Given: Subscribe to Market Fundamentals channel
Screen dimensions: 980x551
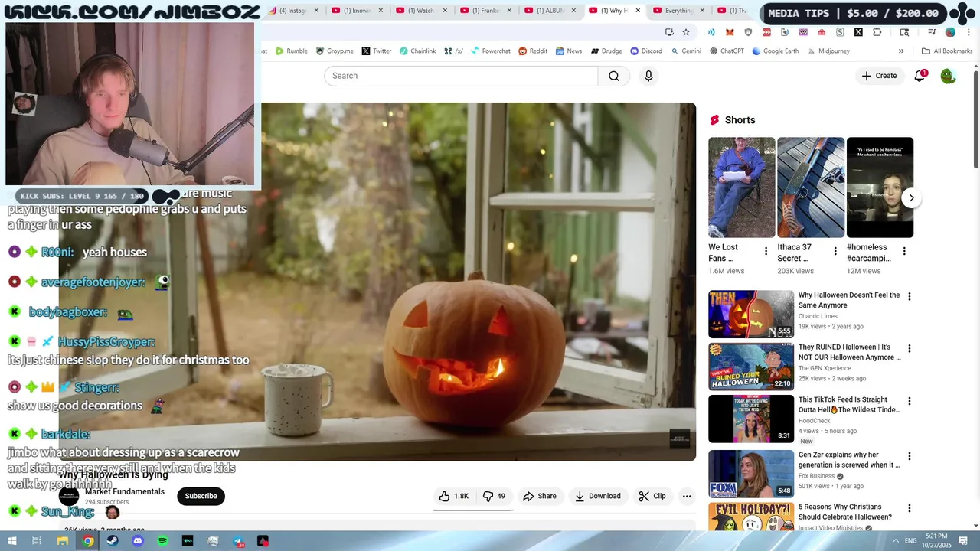Looking at the screenshot, I should [x=201, y=496].
